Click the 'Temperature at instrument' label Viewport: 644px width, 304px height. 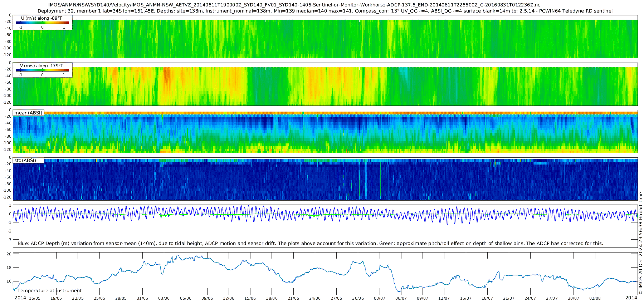(49, 291)
